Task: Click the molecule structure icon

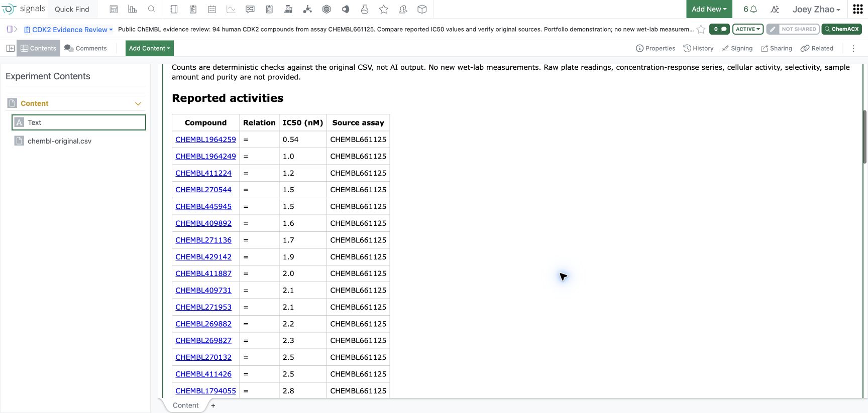Action: [307, 9]
